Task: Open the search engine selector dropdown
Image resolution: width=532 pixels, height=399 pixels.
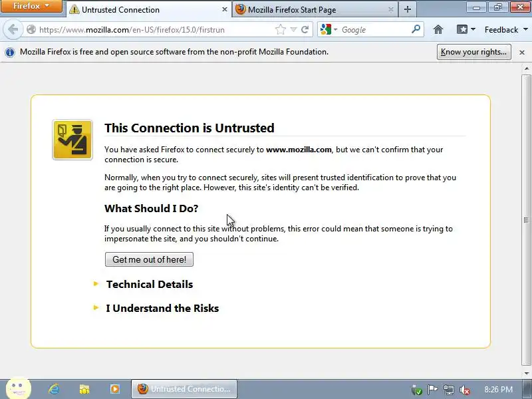Action: pos(329,29)
